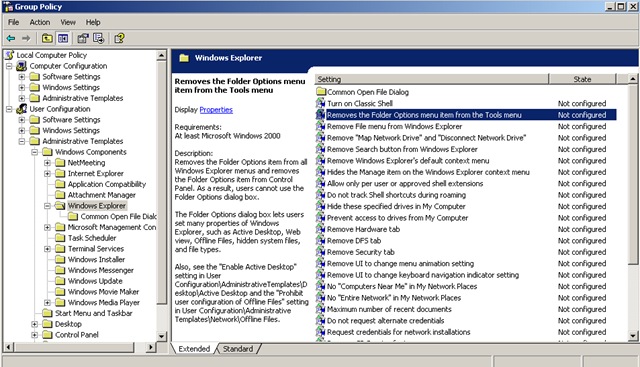Viewport: 640px width, 367px height.
Task: Open the View menu
Action: 68,22
